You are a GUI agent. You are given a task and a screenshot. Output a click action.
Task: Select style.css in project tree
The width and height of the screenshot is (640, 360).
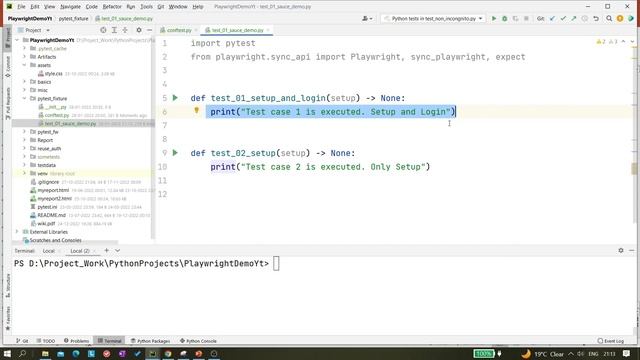[53, 73]
